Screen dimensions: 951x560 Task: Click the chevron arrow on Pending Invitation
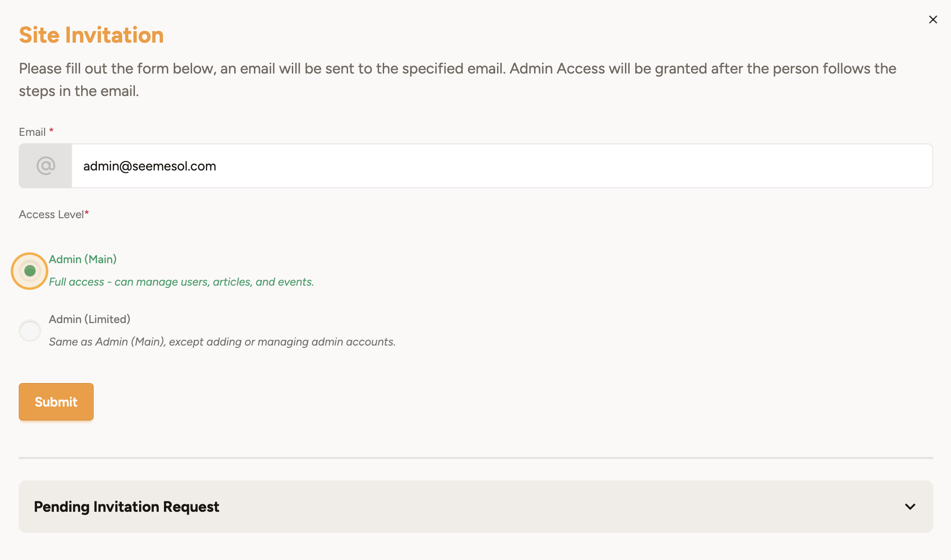[x=910, y=507]
